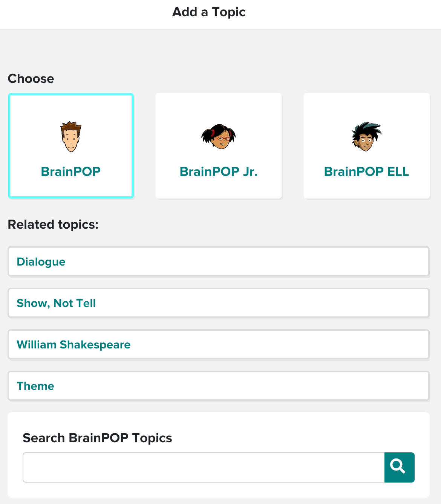The image size is (441, 504).
Task: Add the Dialogue related topic
Action: click(x=219, y=262)
